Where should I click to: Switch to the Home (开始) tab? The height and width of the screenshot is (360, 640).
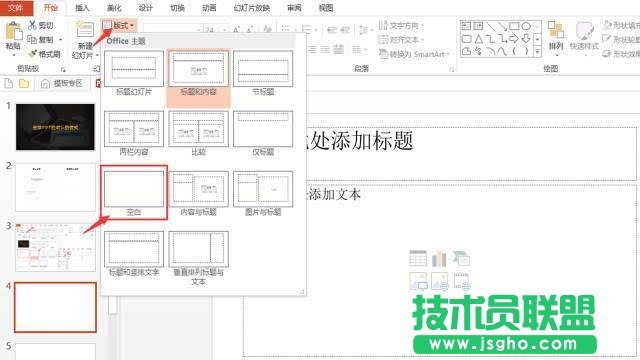pyautogui.click(x=51, y=8)
